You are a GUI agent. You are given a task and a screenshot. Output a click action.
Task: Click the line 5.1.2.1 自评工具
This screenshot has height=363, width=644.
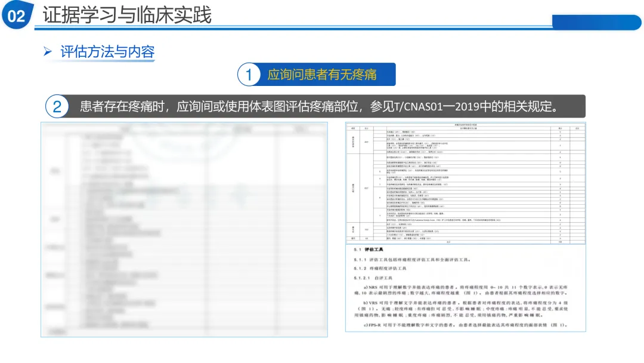(x=373, y=278)
